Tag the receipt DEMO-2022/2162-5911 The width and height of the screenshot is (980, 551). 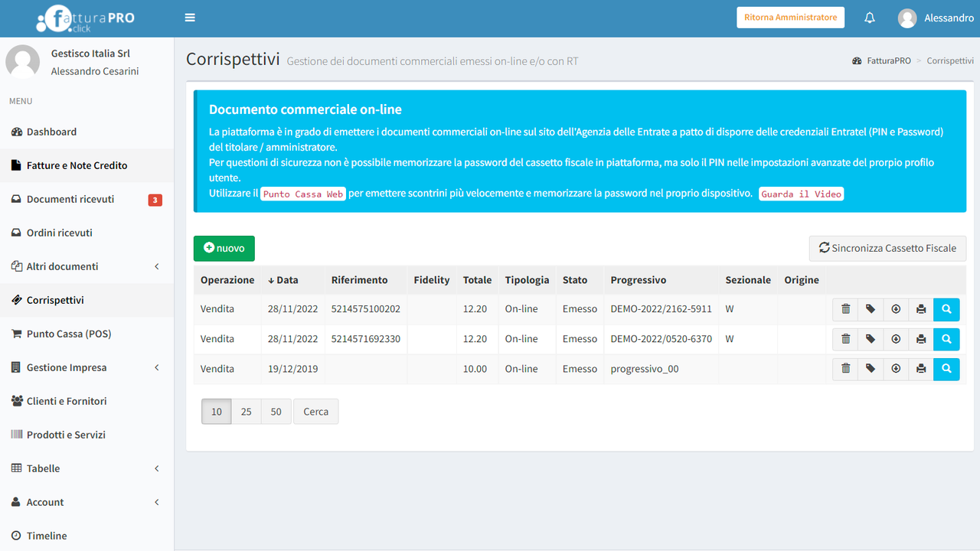coord(871,309)
